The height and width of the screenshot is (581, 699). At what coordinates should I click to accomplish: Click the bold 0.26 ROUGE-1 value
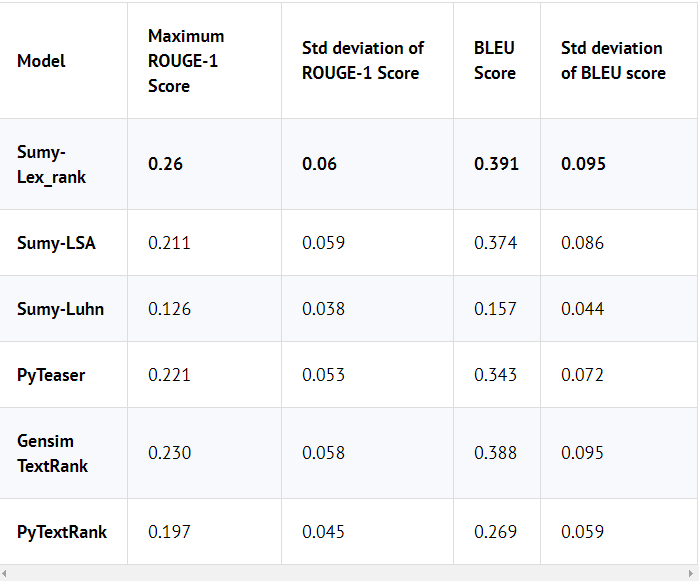[165, 164]
